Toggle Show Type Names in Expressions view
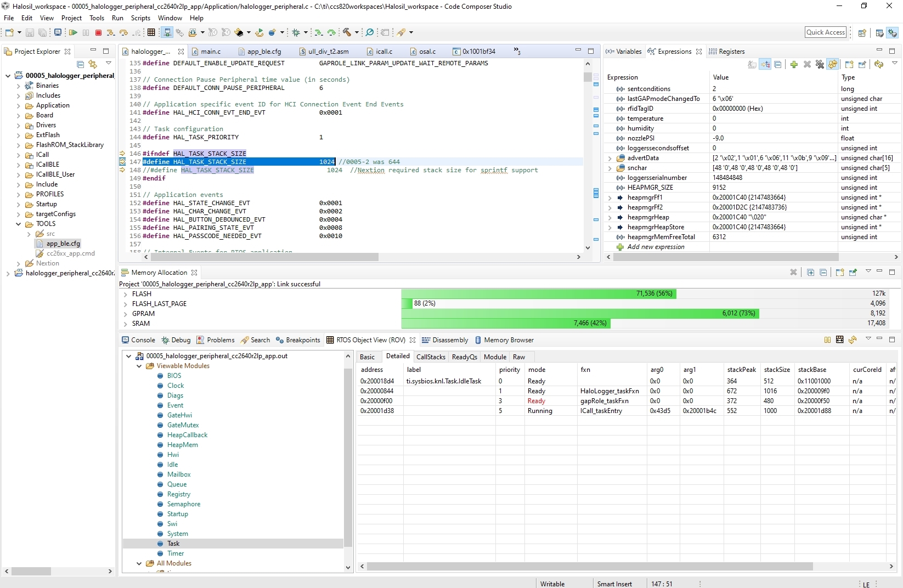The height and width of the screenshot is (588, 903). click(x=752, y=65)
